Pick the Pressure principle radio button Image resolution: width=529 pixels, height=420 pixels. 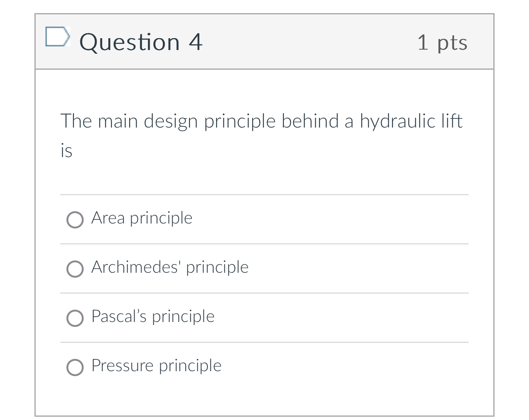point(75,367)
